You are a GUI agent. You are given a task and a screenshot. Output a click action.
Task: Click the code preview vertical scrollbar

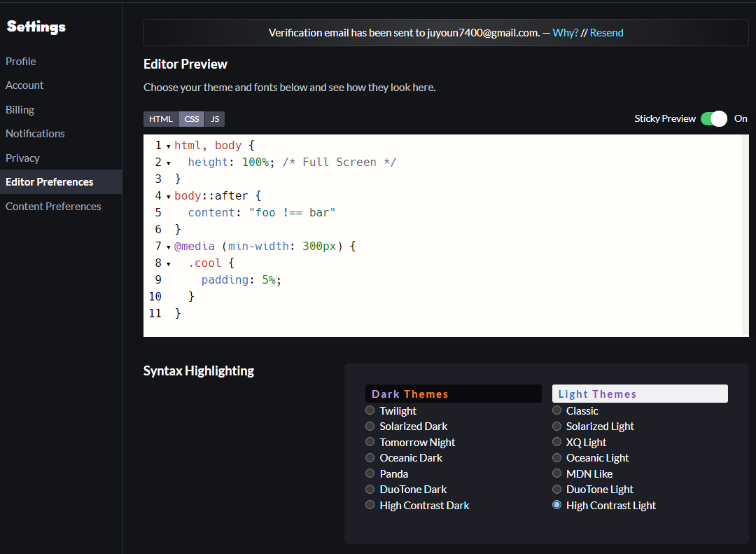(x=745, y=235)
